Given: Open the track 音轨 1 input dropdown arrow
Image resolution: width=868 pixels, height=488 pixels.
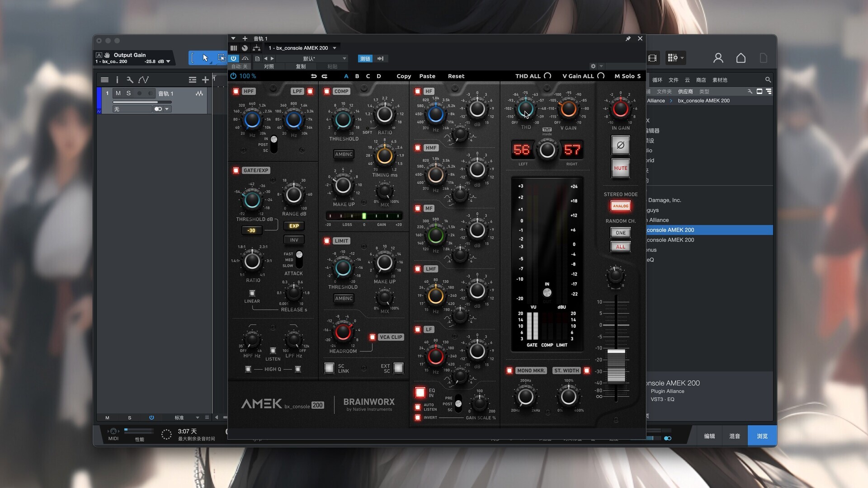Looking at the screenshot, I should (167, 109).
